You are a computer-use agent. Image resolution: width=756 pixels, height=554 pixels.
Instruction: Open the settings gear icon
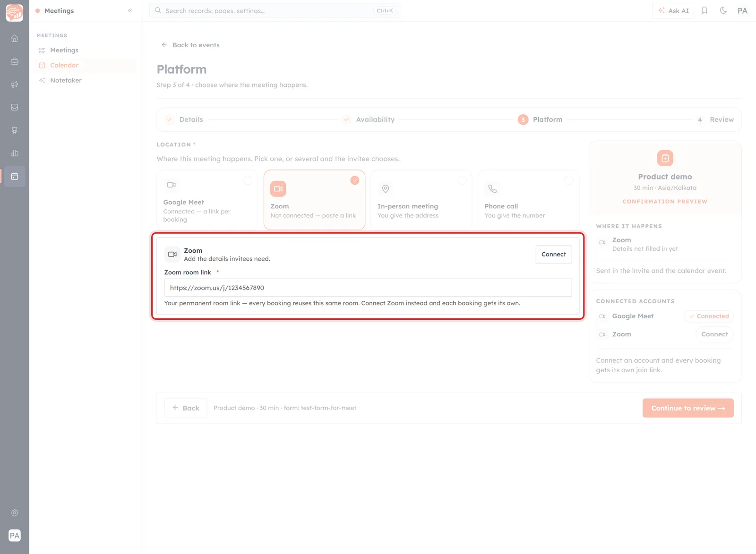pos(15,512)
